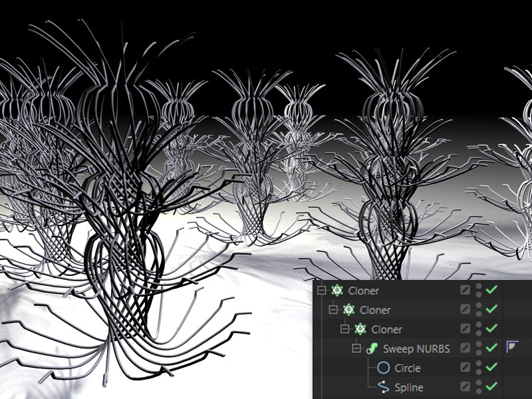Collapse the outermost Cloner in the hierarchy
Screen dimensions: 532x399
tap(322, 291)
